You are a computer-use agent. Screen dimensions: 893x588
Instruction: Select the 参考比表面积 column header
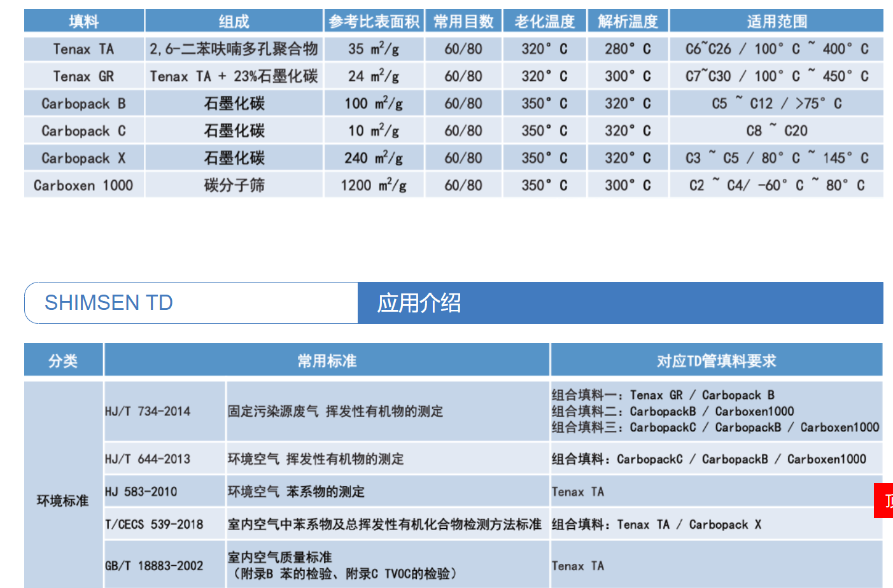click(374, 22)
